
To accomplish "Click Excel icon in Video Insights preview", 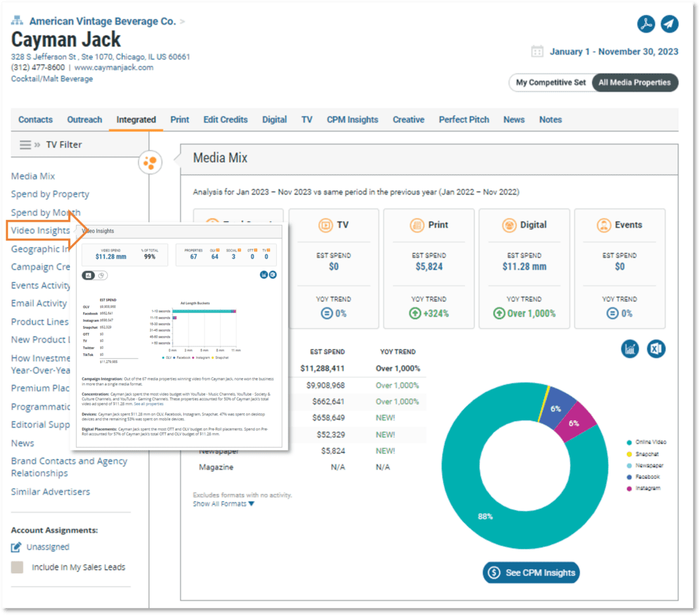I will [273, 275].
